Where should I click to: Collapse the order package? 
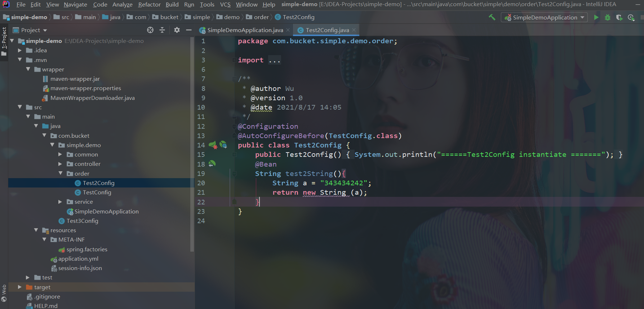60,173
